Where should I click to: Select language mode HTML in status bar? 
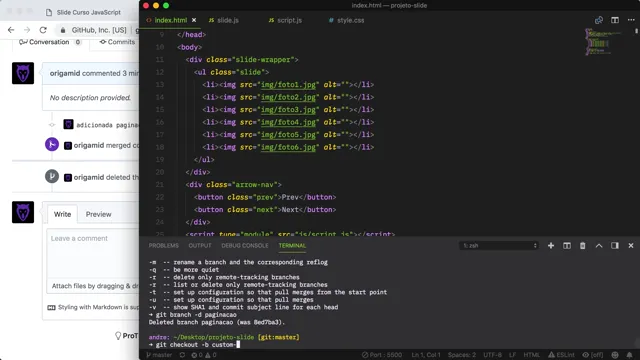[531, 355]
